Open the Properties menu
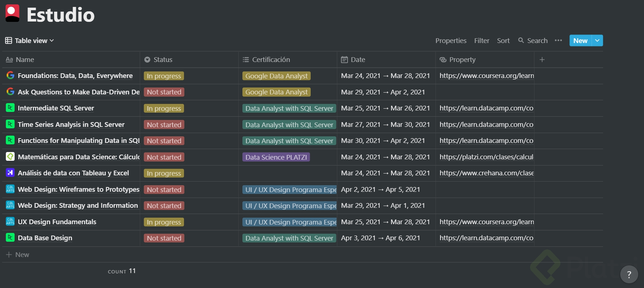This screenshot has height=288, width=644. click(451, 40)
